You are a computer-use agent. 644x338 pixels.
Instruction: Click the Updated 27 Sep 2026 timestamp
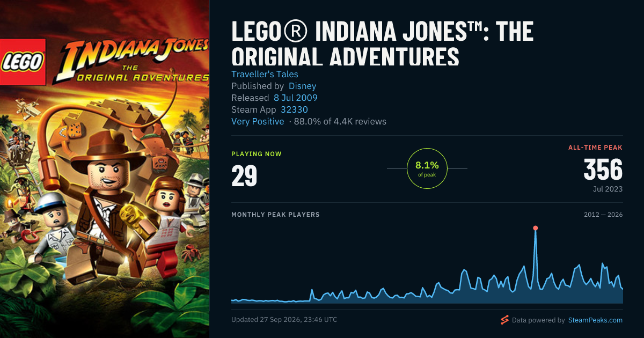point(284,320)
